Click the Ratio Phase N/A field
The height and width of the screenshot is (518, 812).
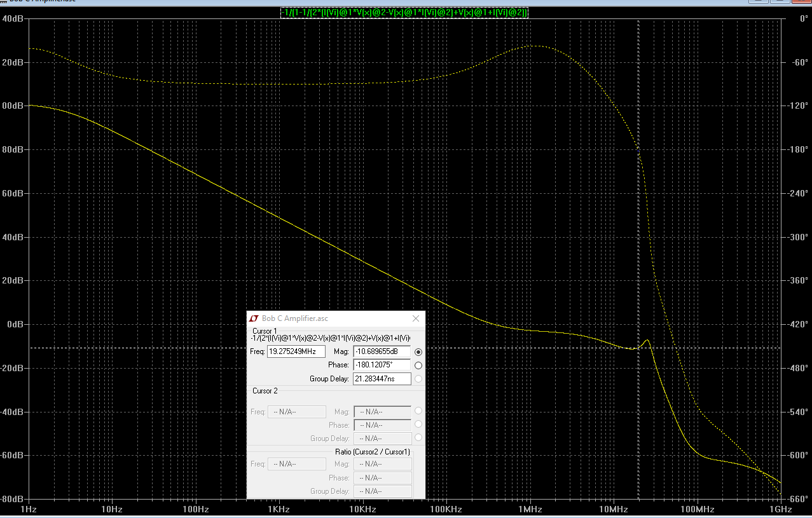pos(382,478)
